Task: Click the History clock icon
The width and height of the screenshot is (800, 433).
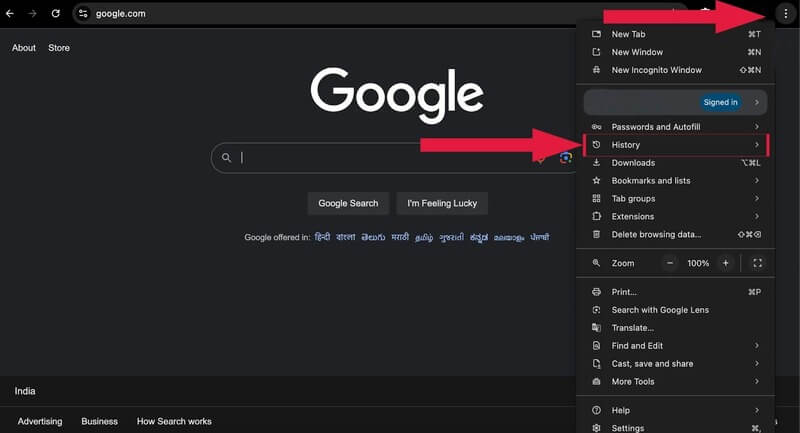Action: point(596,145)
